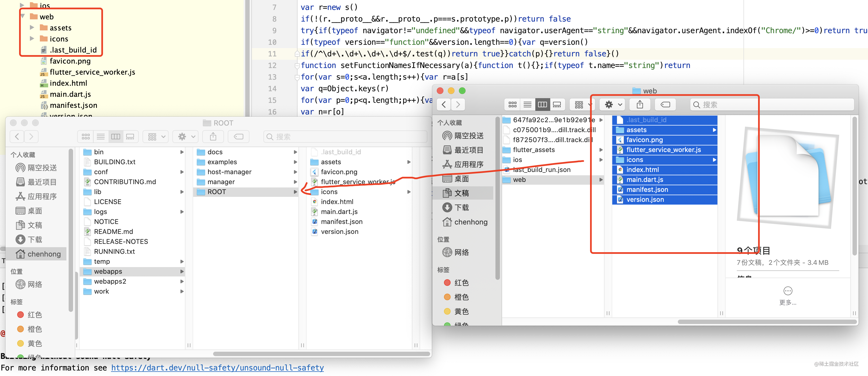Image resolution: width=868 pixels, height=376 pixels.
Task: Select 最近项目 in web window sidebar
Action: point(463,150)
